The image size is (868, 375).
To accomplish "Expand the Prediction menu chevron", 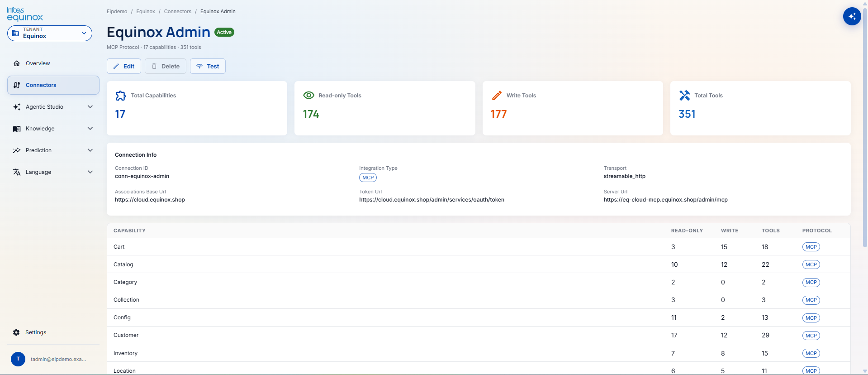I will tap(90, 150).
